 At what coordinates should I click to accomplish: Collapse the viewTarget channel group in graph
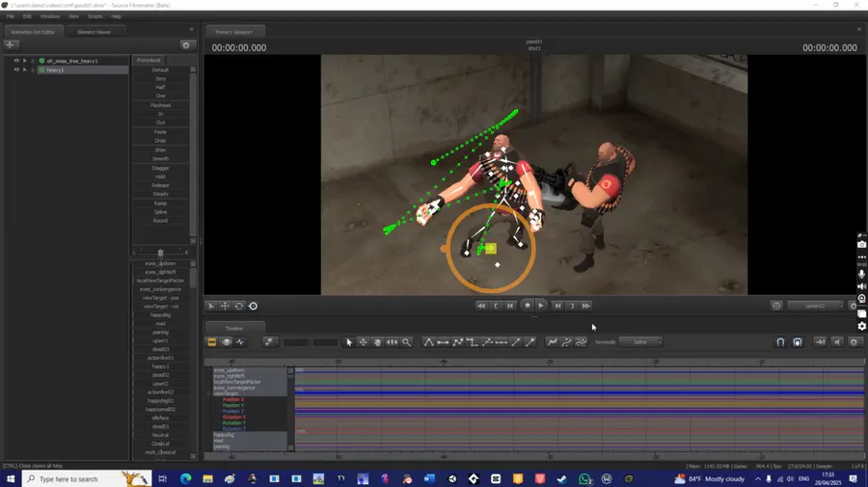point(209,393)
